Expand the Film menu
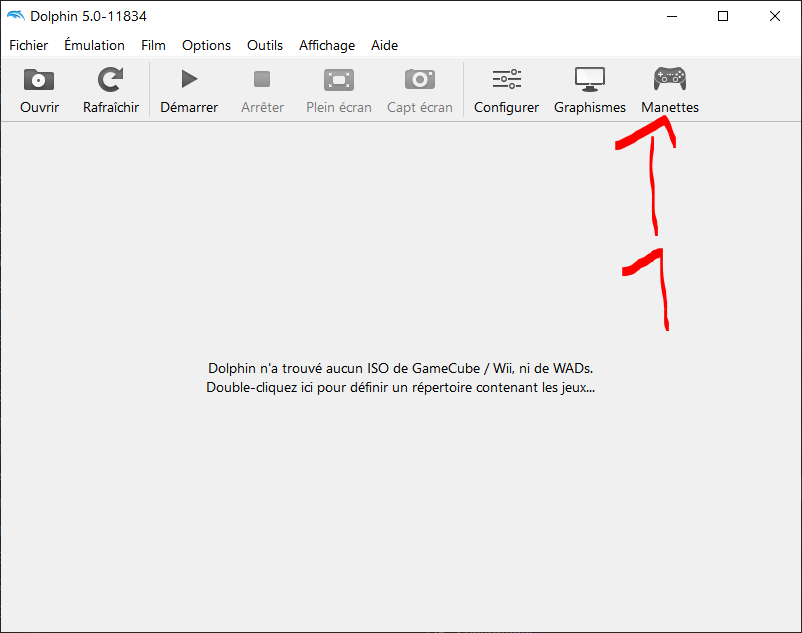This screenshot has width=802, height=633. pyautogui.click(x=153, y=45)
